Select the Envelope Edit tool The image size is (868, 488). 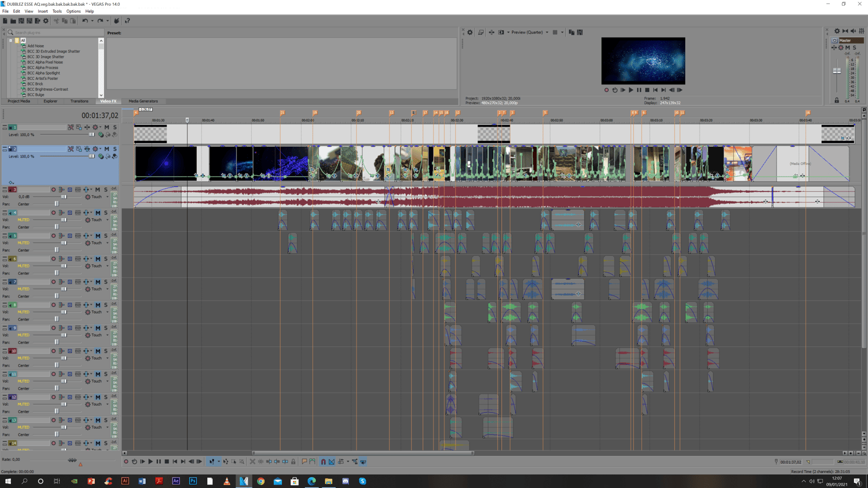(226, 462)
